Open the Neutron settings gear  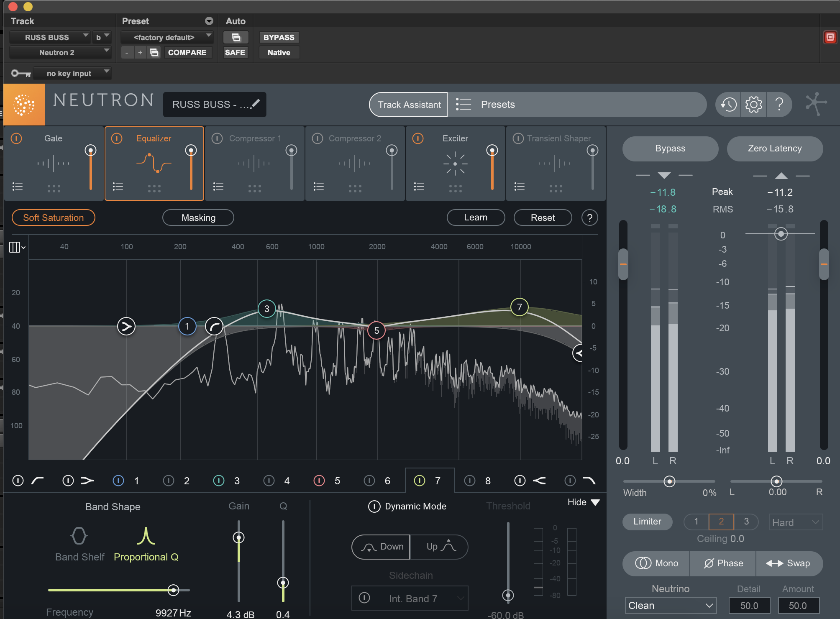pos(754,105)
